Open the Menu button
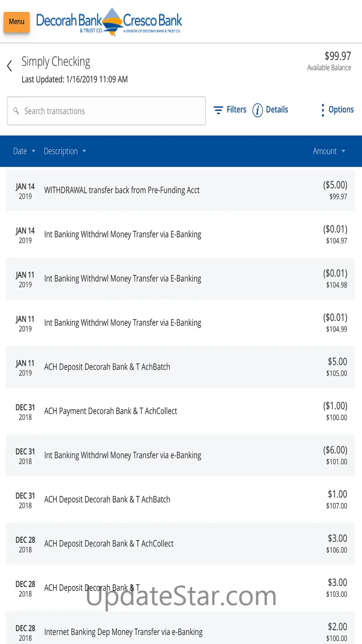Image resolution: width=362 pixels, height=644 pixels. pos(17,22)
